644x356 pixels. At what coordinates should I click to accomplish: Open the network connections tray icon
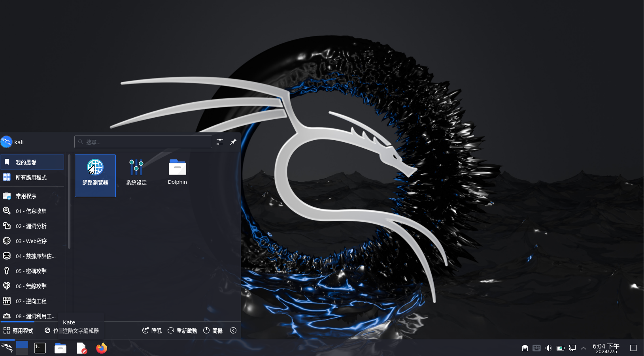[x=572, y=348]
